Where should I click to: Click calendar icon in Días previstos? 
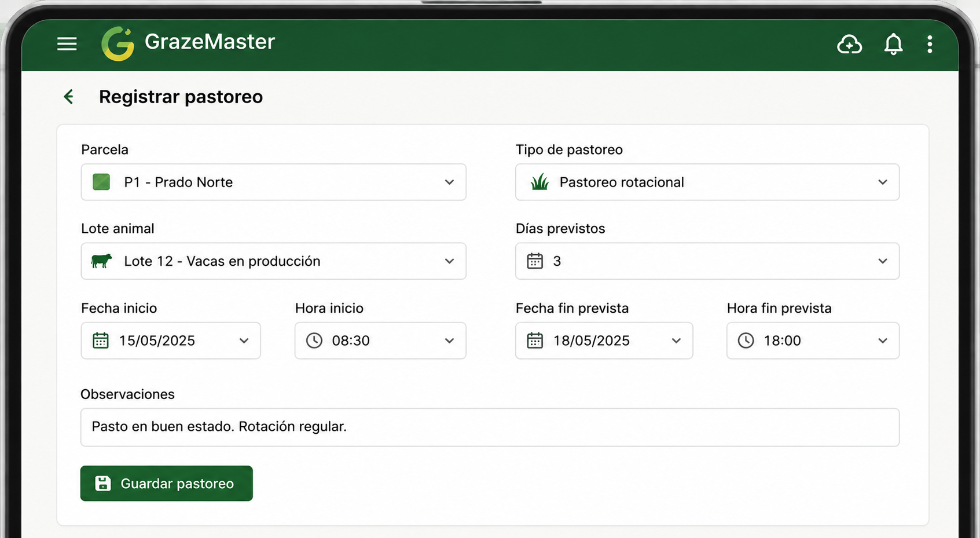pos(535,261)
